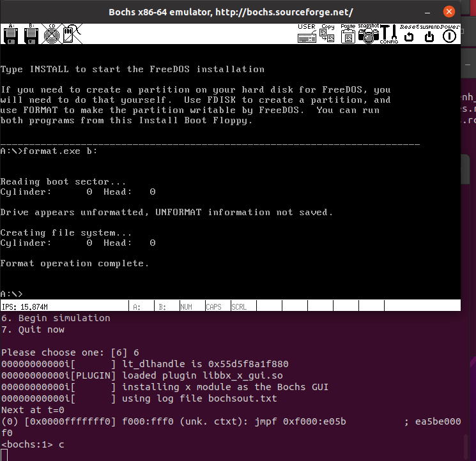476x461 pixels.
Task: Click the CAPS lock indicator
Action: [213, 307]
